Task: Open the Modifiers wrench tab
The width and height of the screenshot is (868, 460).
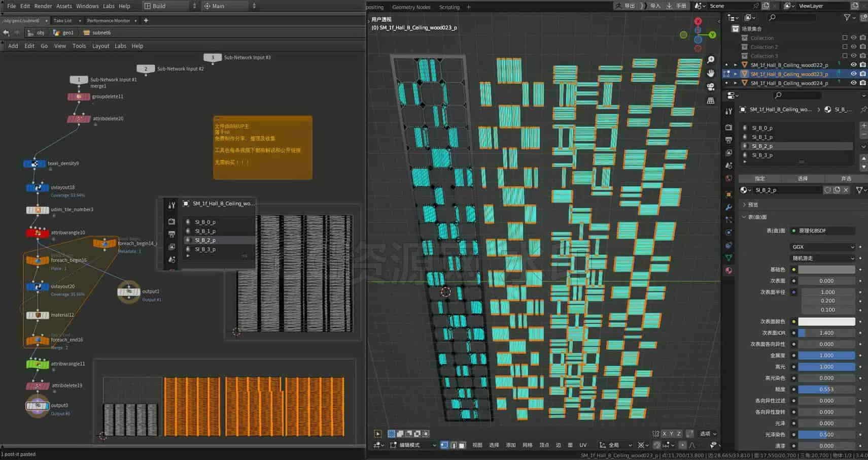Action: click(729, 207)
